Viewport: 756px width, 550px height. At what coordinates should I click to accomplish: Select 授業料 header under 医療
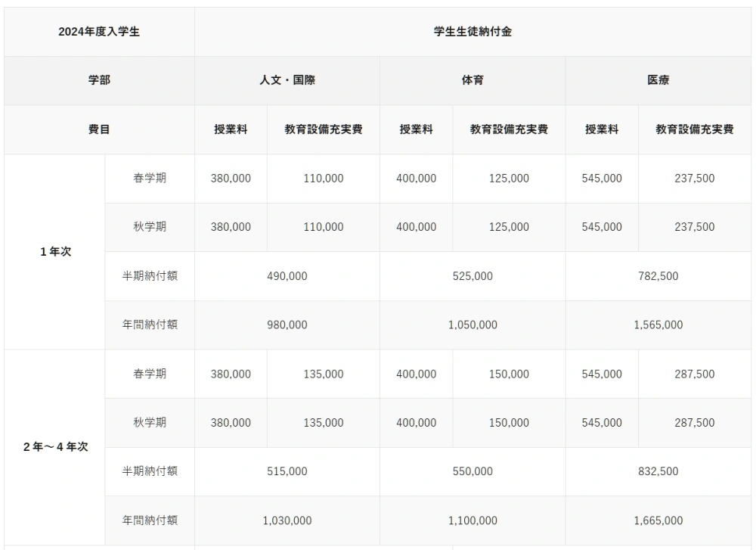pos(602,129)
